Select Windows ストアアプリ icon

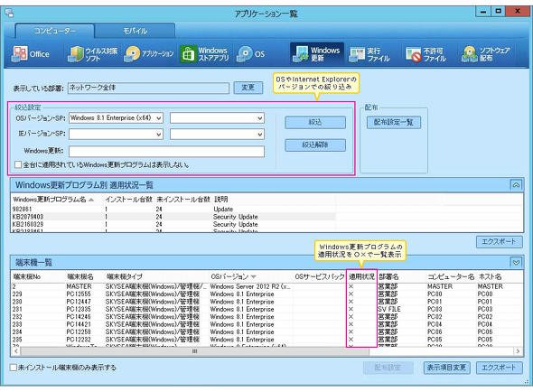point(205,53)
